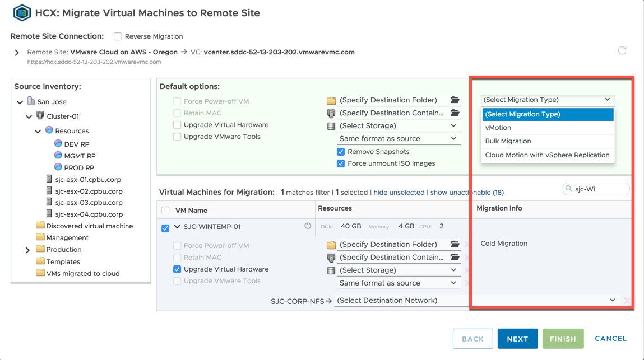The height and width of the screenshot is (360, 644).
Task: Open the Select Destination Network dropdown
Action: [476, 301]
